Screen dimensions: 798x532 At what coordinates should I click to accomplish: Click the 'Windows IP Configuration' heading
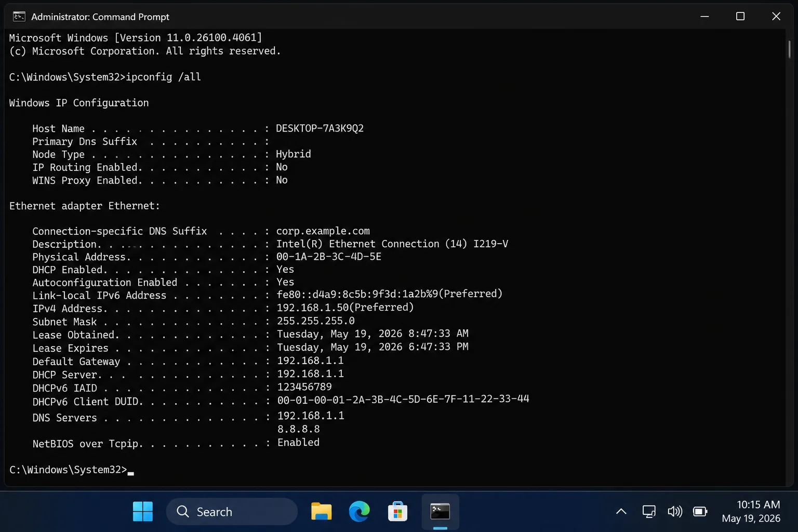pos(79,103)
